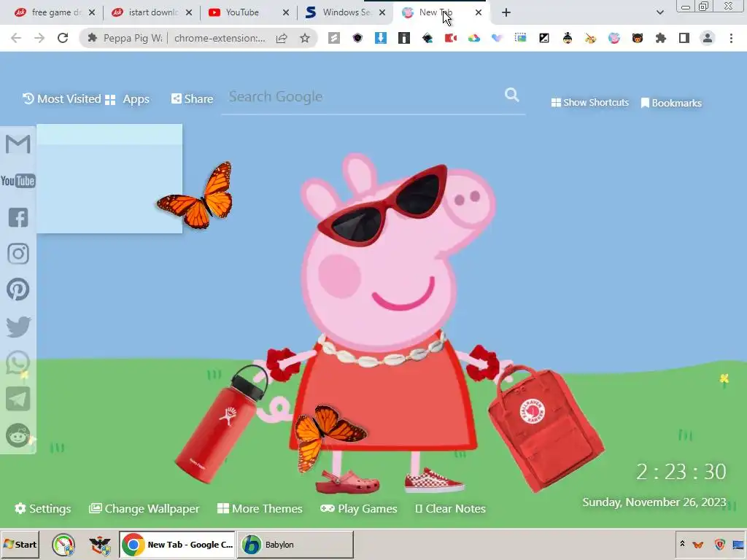Switch to the 'free game' tab
Viewport: 747px width, 560px height.
pos(55,12)
